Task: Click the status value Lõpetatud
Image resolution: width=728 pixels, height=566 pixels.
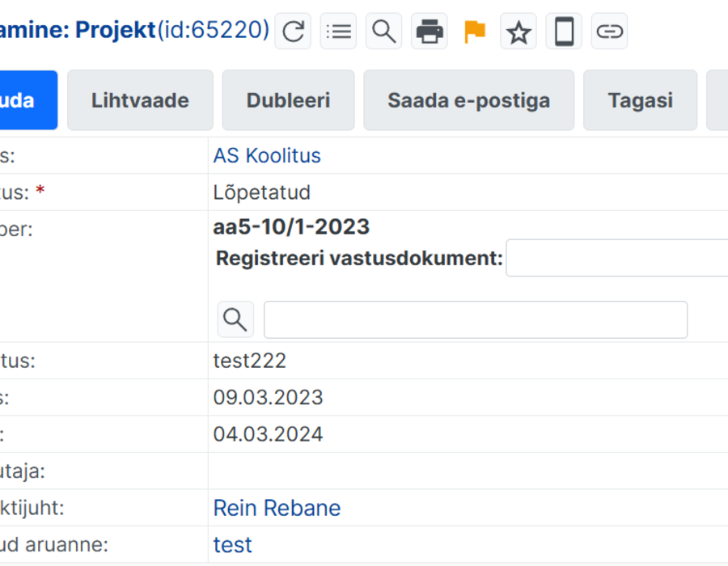Action: [262, 192]
